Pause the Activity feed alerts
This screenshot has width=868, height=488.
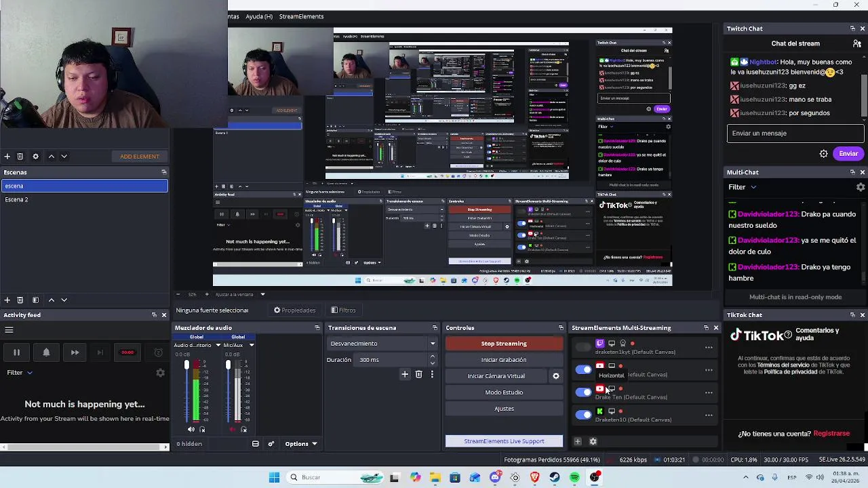click(16, 352)
